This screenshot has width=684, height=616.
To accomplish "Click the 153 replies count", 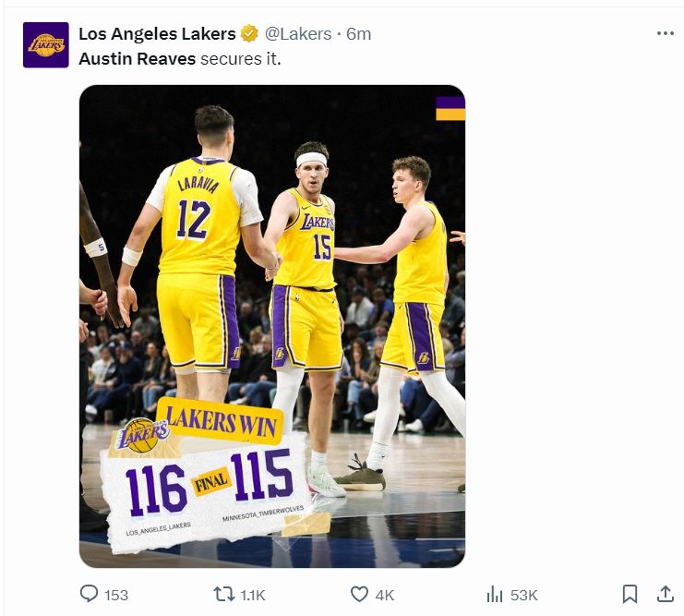I will point(116,595).
